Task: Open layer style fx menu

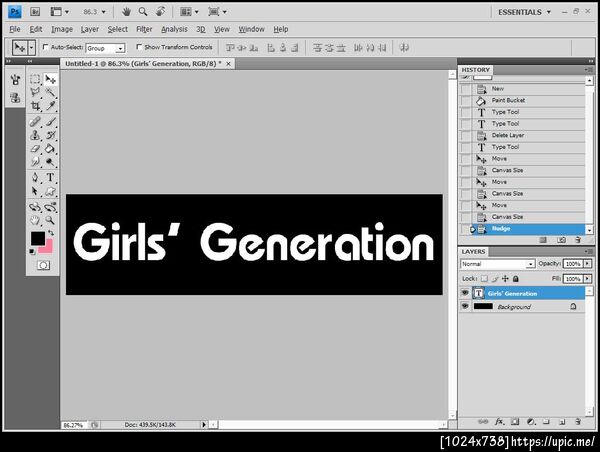Action: (499, 422)
